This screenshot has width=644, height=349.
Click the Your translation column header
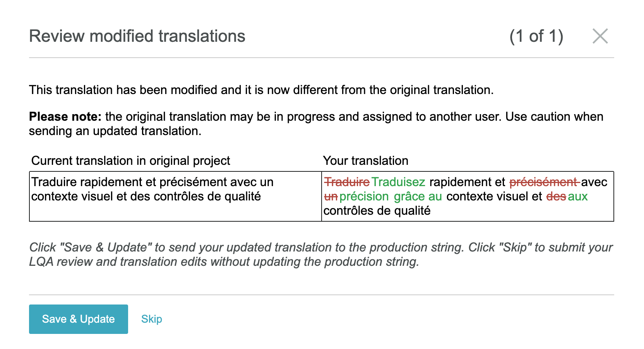click(x=366, y=161)
